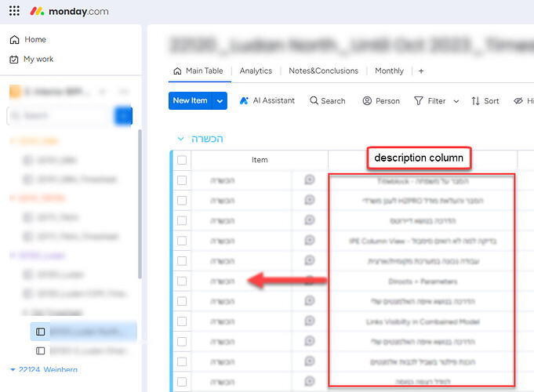Open conversation bubble for IPE Column View row
The width and height of the screenshot is (534, 392).
click(310, 240)
